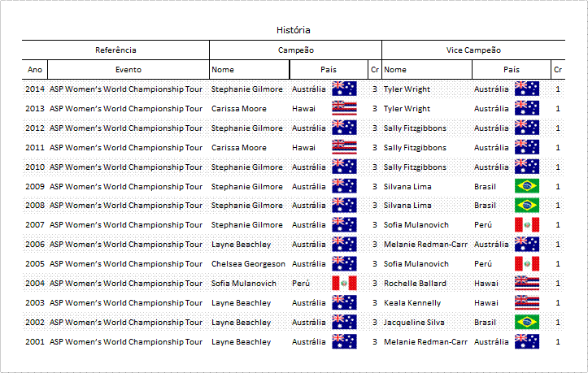Click the Vice Campeão group header
The width and height of the screenshot is (588, 373).
tap(473, 50)
